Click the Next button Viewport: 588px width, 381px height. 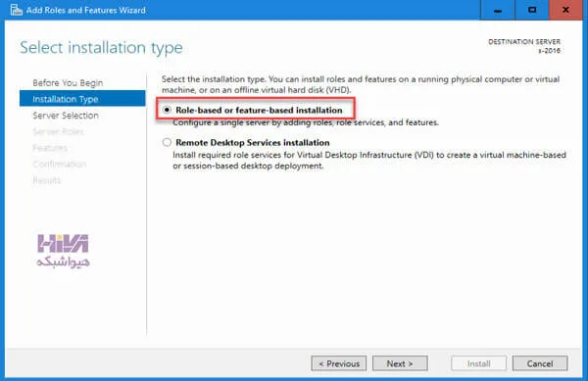coord(400,363)
